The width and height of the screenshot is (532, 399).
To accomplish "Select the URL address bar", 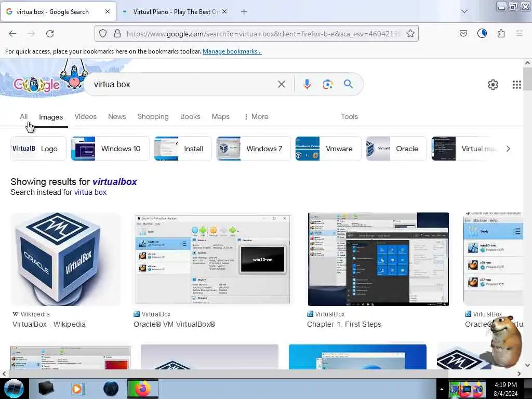I will 263,34.
